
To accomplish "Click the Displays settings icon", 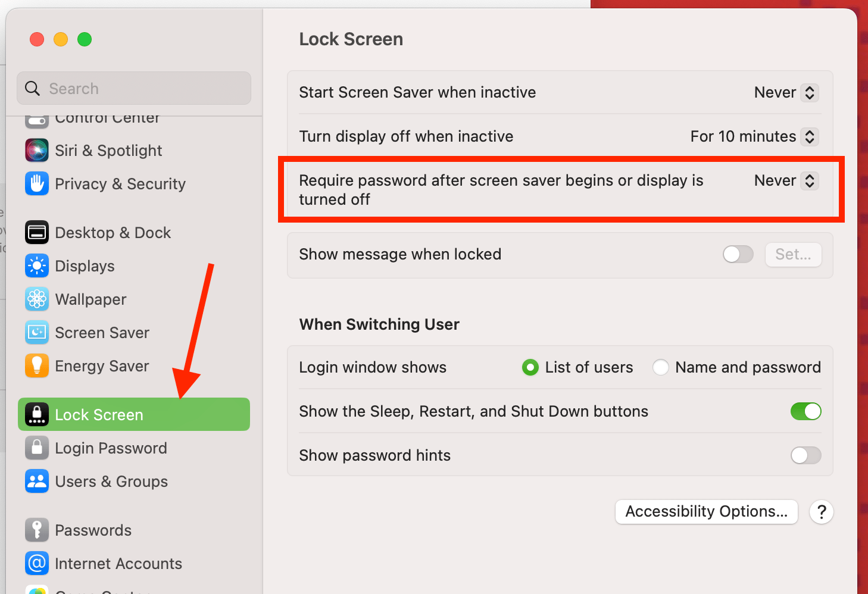I will 36,266.
